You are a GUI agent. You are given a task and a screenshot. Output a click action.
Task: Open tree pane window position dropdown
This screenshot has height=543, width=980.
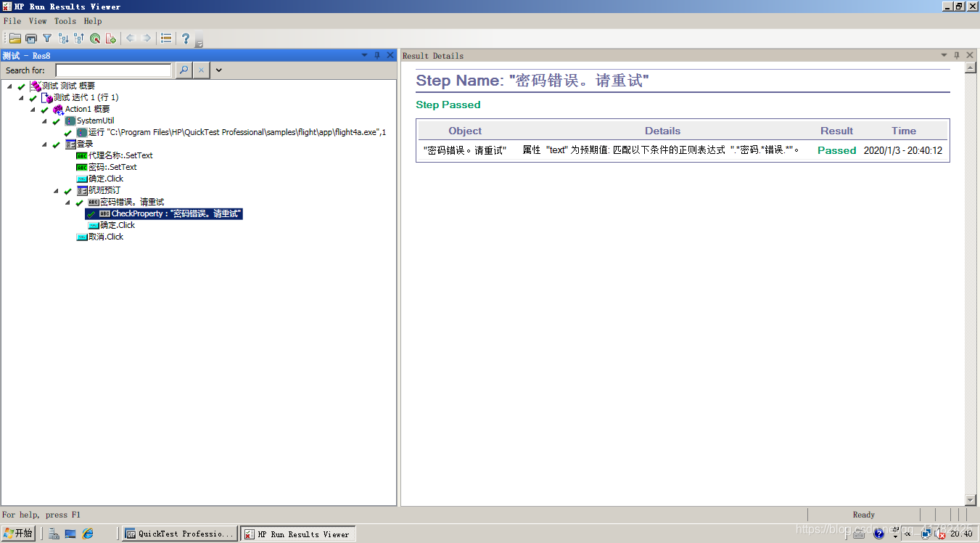point(365,55)
